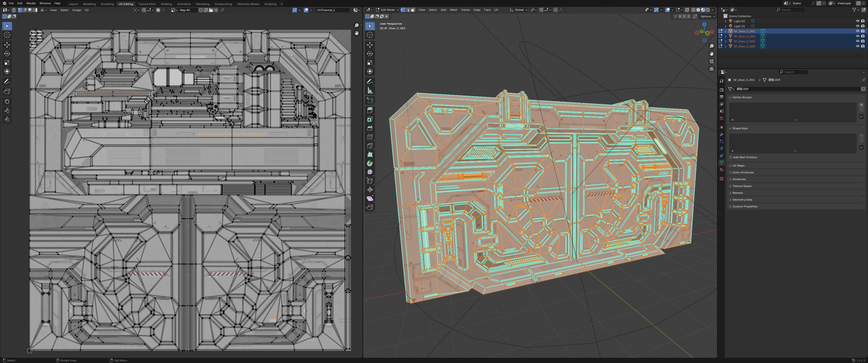This screenshot has height=363, width=868.
Task: Select the Loop Cut tool
Action: click(x=370, y=137)
